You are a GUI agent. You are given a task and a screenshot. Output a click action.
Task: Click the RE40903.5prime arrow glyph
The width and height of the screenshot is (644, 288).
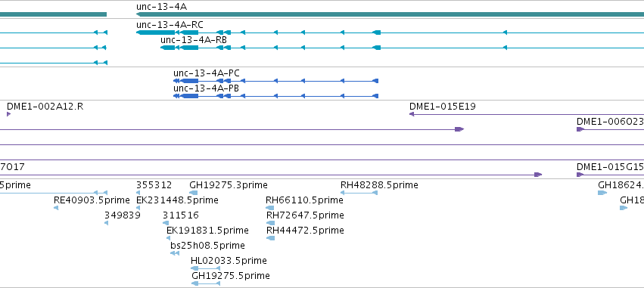click(56, 208)
